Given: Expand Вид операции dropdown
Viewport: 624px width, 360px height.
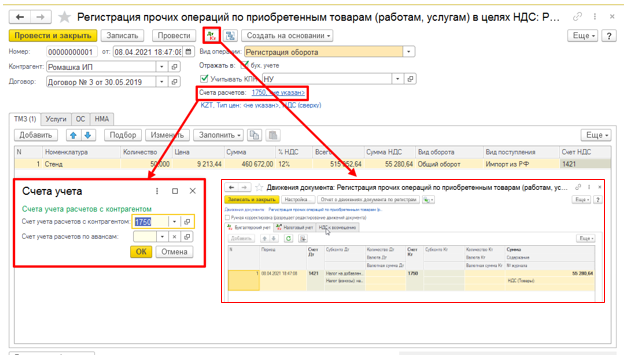Looking at the screenshot, I should tap(409, 52).
